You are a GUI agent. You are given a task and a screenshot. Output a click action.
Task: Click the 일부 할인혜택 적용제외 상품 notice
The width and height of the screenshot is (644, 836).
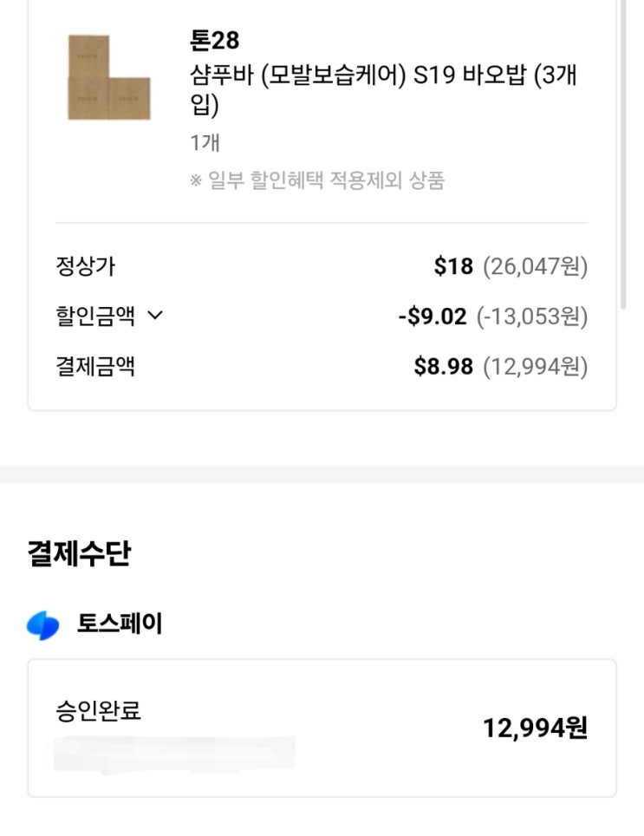[x=317, y=181]
